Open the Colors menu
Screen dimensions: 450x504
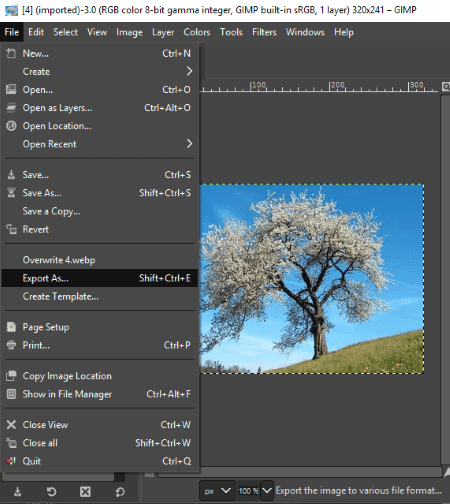coord(197,32)
